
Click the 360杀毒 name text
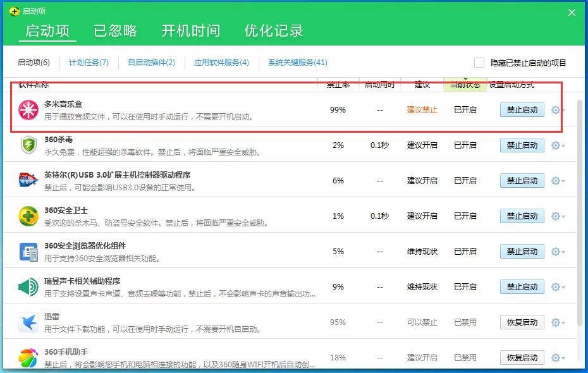[x=59, y=140]
